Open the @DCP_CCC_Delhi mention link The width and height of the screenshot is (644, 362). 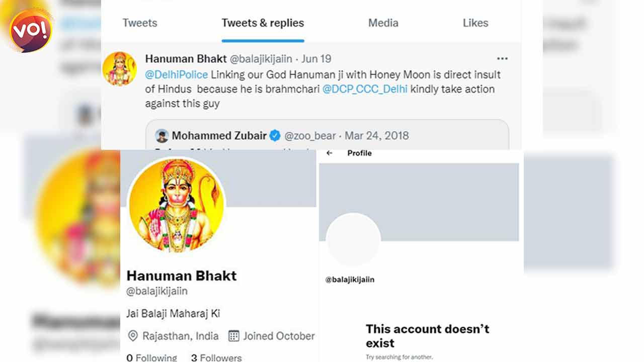[x=365, y=89]
